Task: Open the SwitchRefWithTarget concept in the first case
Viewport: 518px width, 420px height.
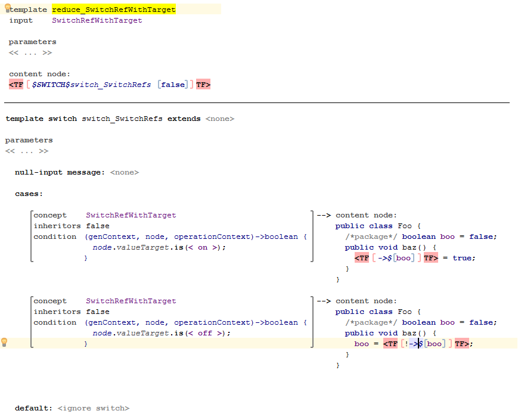Action: pyautogui.click(x=131, y=215)
